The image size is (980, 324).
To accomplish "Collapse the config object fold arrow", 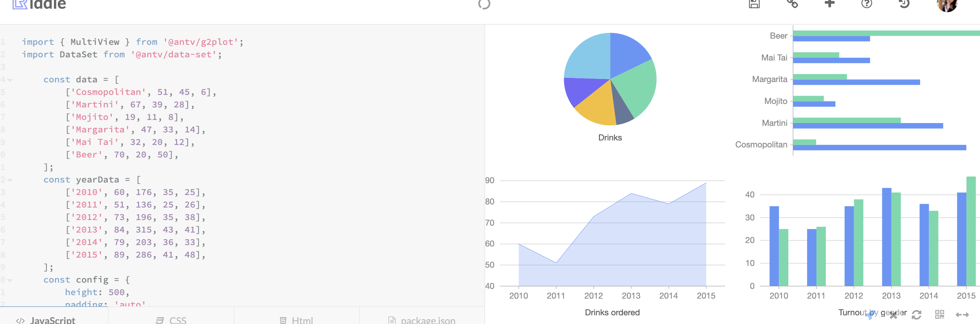I will (10, 280).
